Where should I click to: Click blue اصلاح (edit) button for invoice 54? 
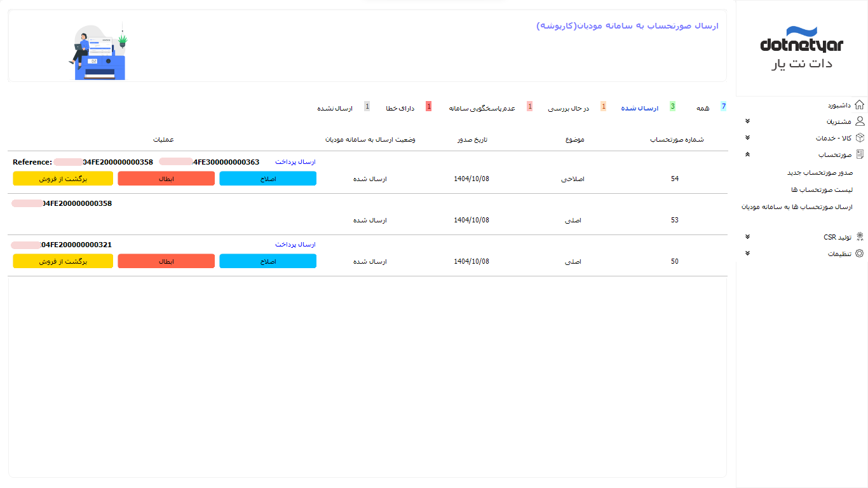point(268,179)
